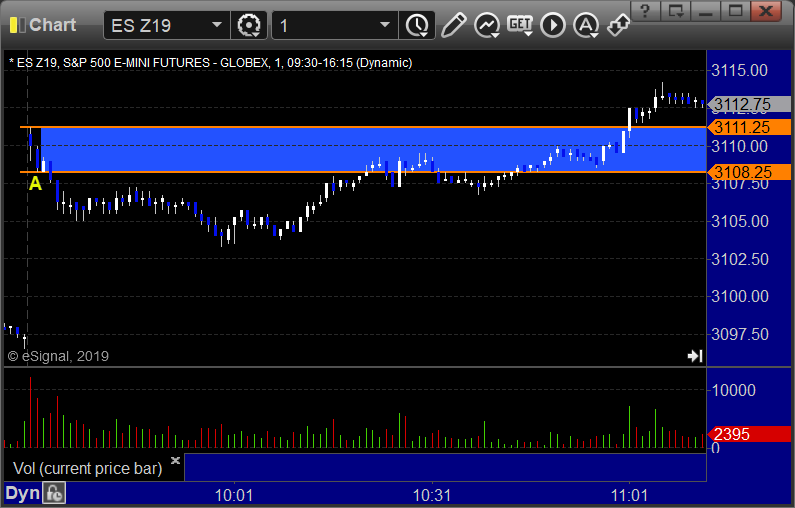Click the 10:31 time axis label
795x508 pixels.
coord(432,495)
